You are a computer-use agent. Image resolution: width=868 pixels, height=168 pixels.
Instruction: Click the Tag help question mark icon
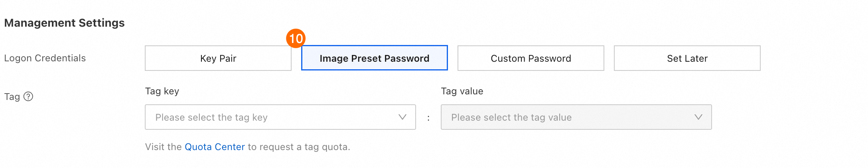click(28, 97)
